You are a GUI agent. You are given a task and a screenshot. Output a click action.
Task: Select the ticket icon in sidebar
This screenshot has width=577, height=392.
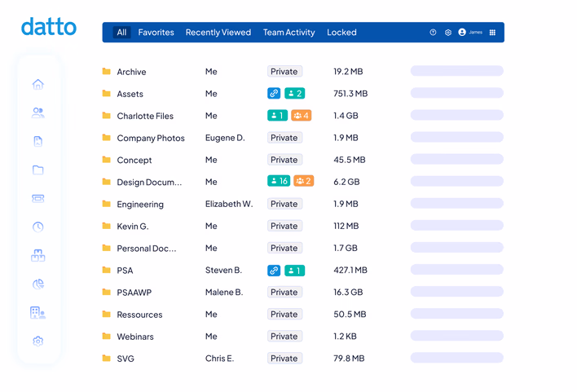click(38, 198)
